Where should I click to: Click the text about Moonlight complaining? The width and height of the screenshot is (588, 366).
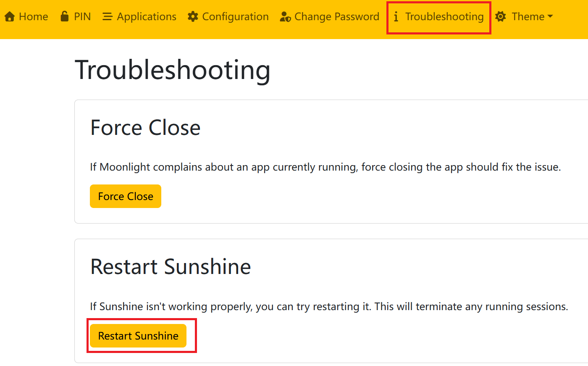(325, 167)
